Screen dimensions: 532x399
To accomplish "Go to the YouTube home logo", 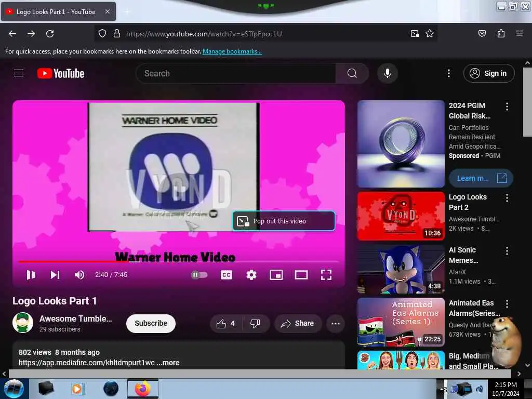I will coord(60,73).
